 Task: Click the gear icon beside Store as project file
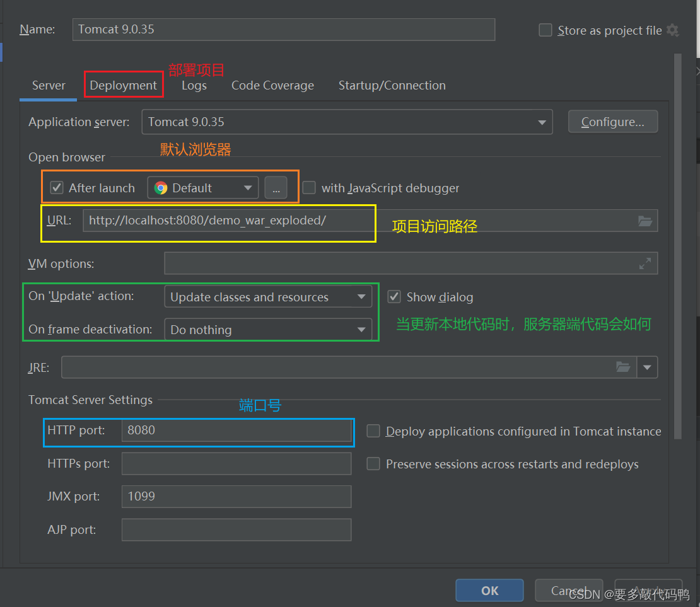(x=672, y=30)
